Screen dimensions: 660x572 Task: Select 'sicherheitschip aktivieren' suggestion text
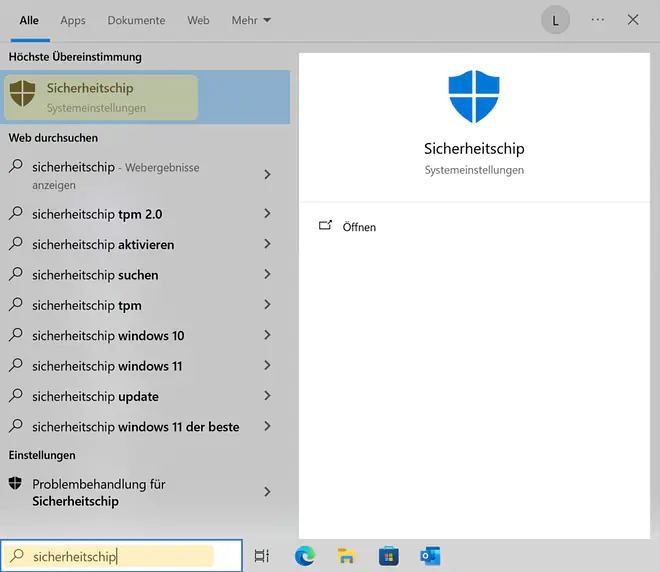pyautogui.click(x=103, y=245)
